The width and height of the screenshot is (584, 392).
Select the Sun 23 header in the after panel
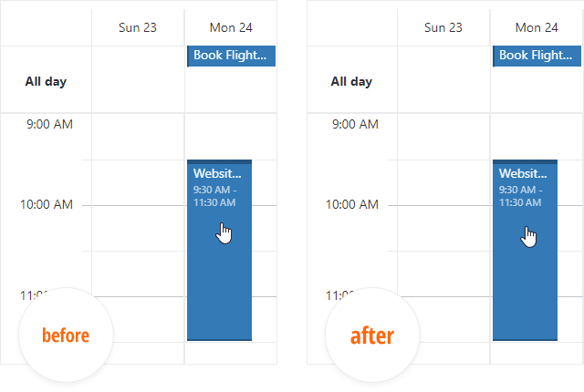tap(443, 27)
